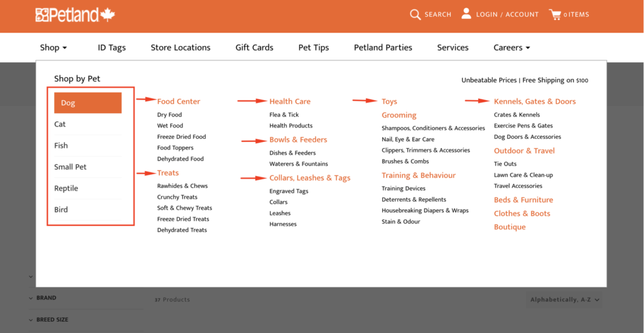The width and height of the screenshot is (644, 333).
Task: Open Waterers & Fountains link
Action: click(x=299, y=163)
